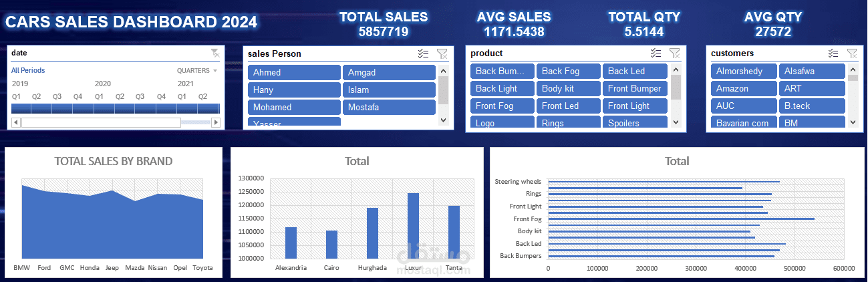This screenshot has height=282, width=868.
Task: Click customers slicer scroll down arrow
Action: (853, 122)
